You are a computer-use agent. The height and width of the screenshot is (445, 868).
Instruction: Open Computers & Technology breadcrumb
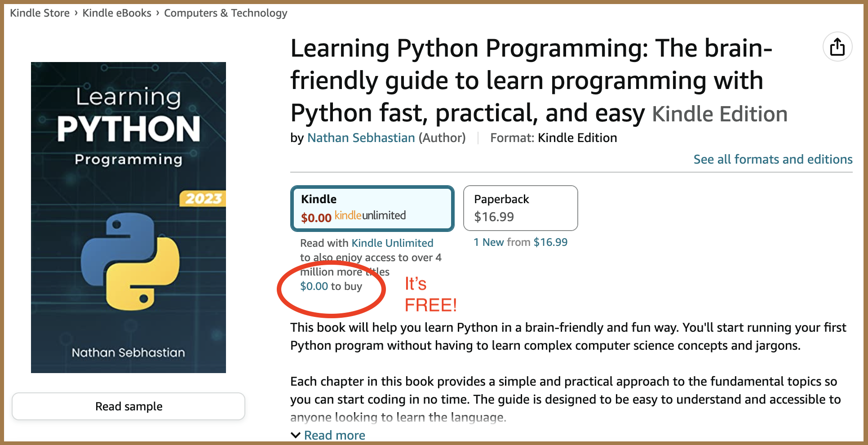(226, 13)
